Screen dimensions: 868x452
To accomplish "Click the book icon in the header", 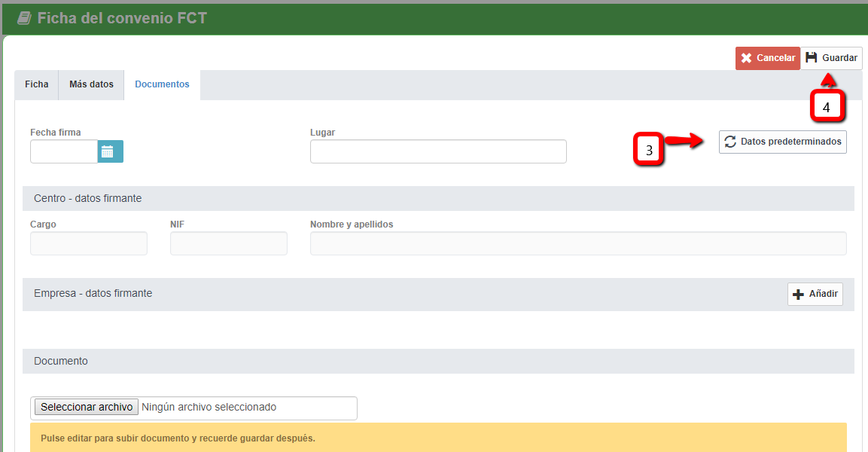I will [24, 18].
